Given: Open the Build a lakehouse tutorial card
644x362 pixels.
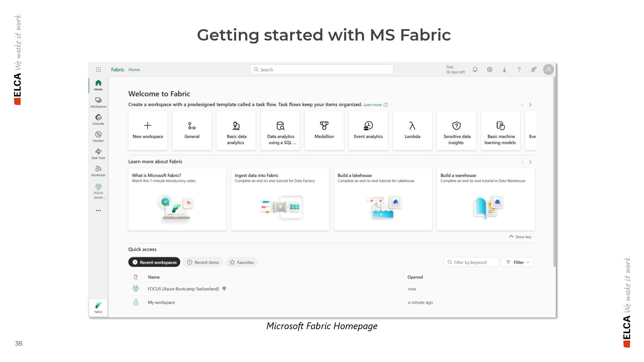Looking at the screenshot, I should click(383, 199).
